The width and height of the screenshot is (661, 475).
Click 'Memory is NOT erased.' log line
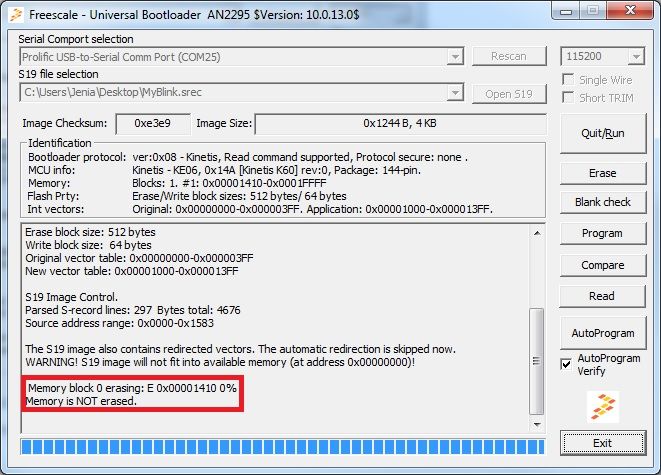81,401
